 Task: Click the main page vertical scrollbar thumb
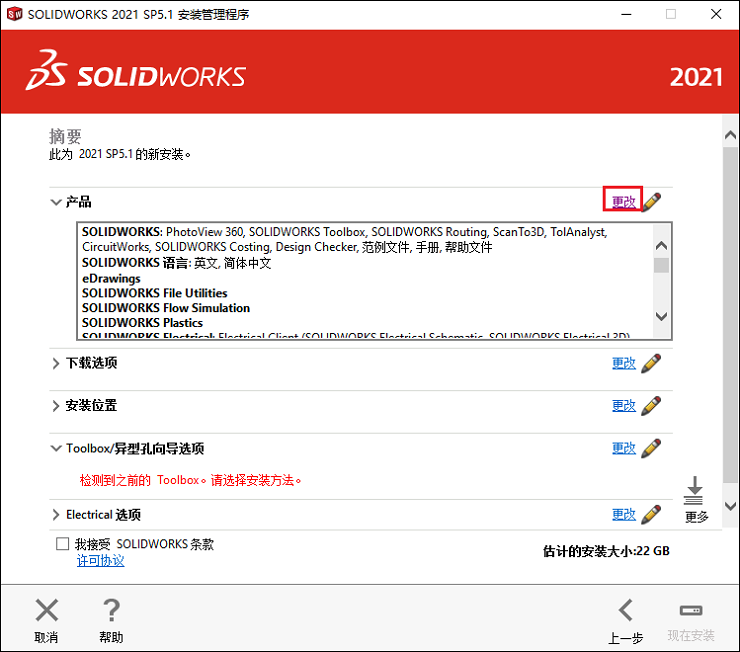pos(731,315)
